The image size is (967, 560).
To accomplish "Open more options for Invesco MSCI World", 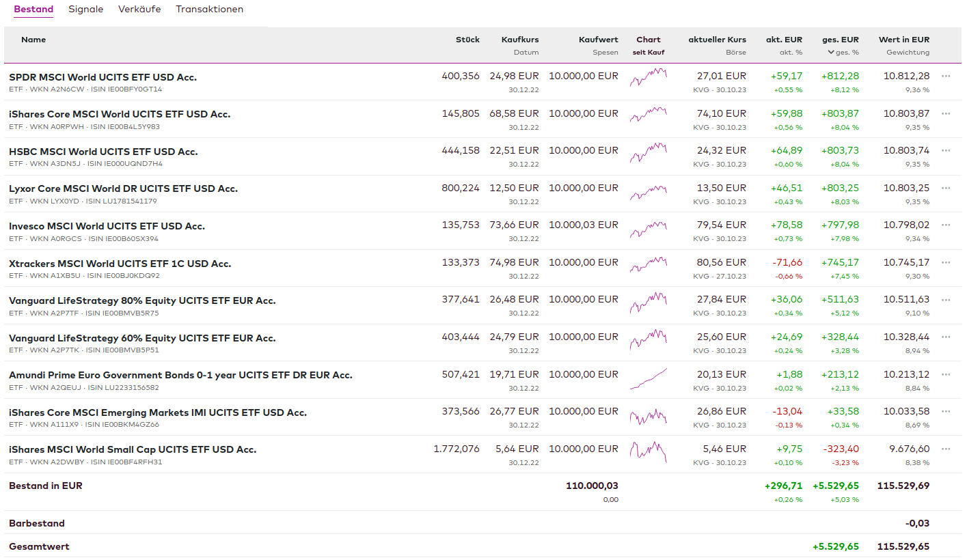I will click(946, 225).
